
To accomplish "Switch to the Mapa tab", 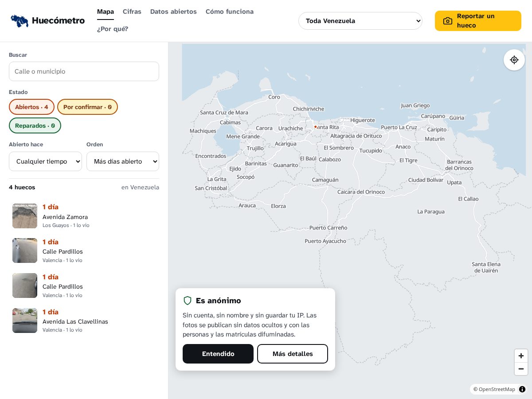I will [106, 12].
